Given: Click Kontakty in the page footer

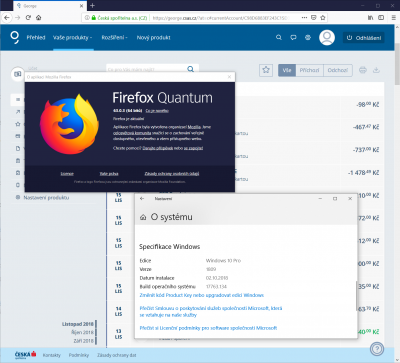Looking at the screenshot, I should [x=52, y=355].
